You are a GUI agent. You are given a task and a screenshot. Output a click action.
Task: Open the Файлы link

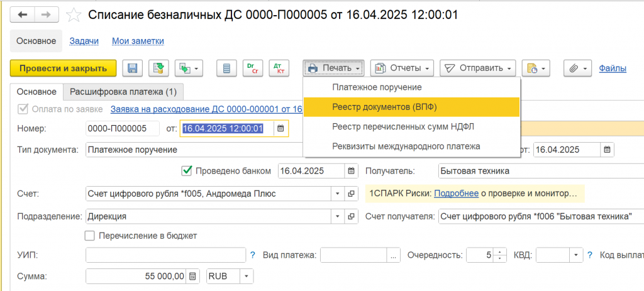point(613,68)
